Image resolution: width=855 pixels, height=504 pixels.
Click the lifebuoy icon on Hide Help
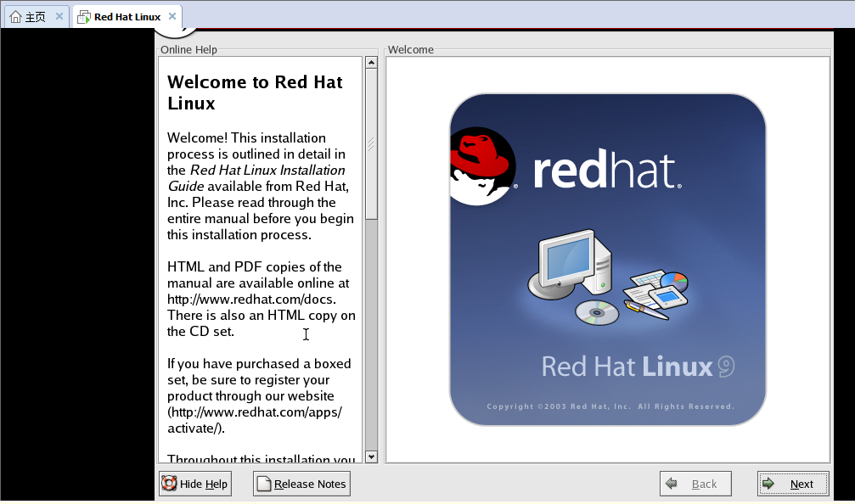(x=169, y=484)
